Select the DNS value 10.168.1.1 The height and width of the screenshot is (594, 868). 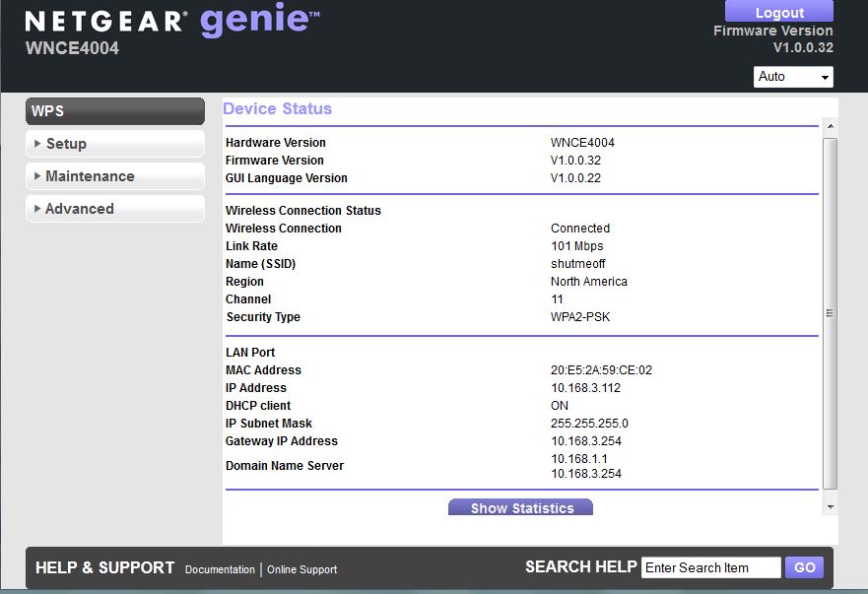click(579, 458)
